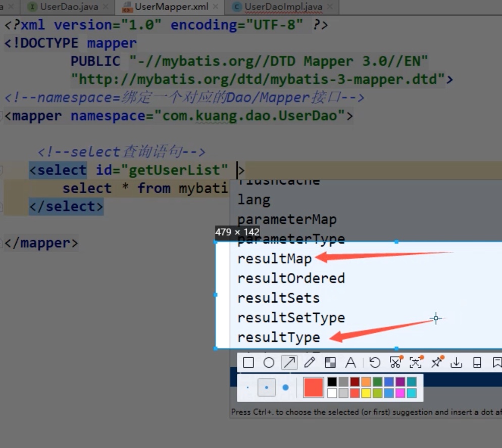Screen dimensions: 502x448
Task: Pick the yellow color swatch
Action: tap(366, 393)
